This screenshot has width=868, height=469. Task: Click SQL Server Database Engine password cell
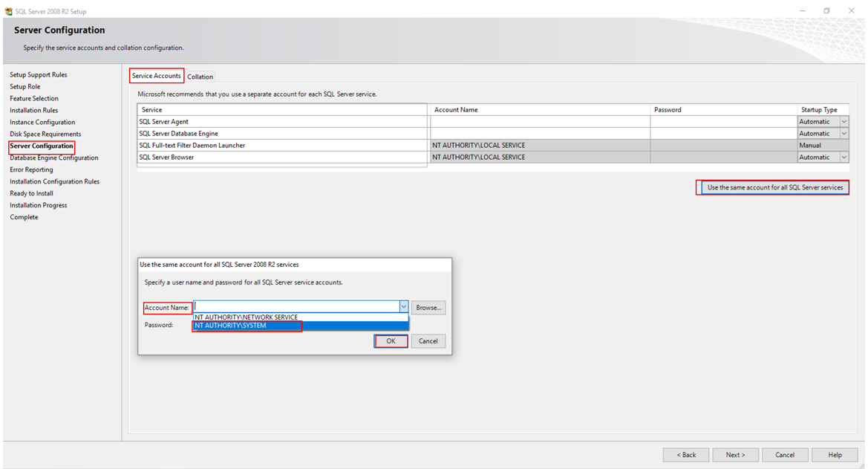tap(723, 134)
